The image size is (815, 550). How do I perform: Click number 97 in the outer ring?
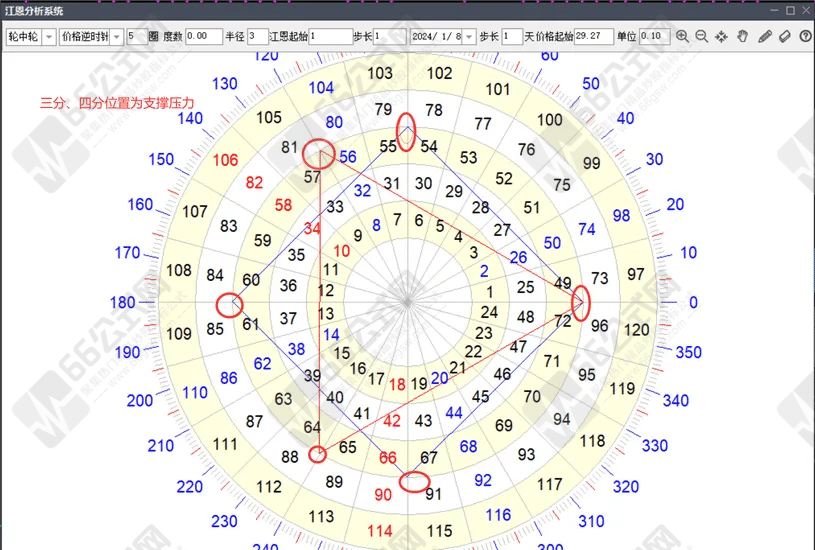pos(636,274)
